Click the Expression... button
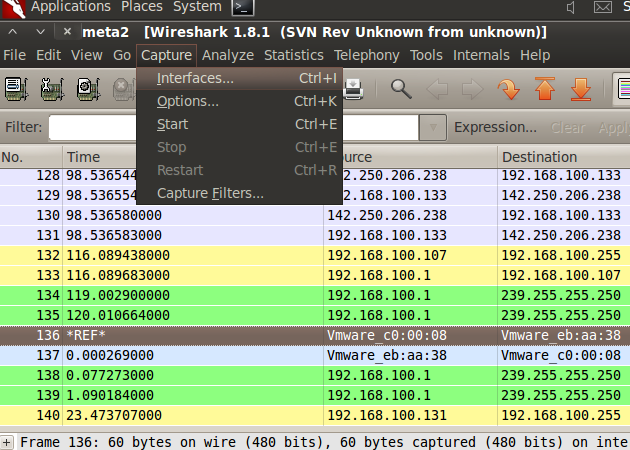The image size is (630, 450). pyautogui.click(x=495, y=127)
